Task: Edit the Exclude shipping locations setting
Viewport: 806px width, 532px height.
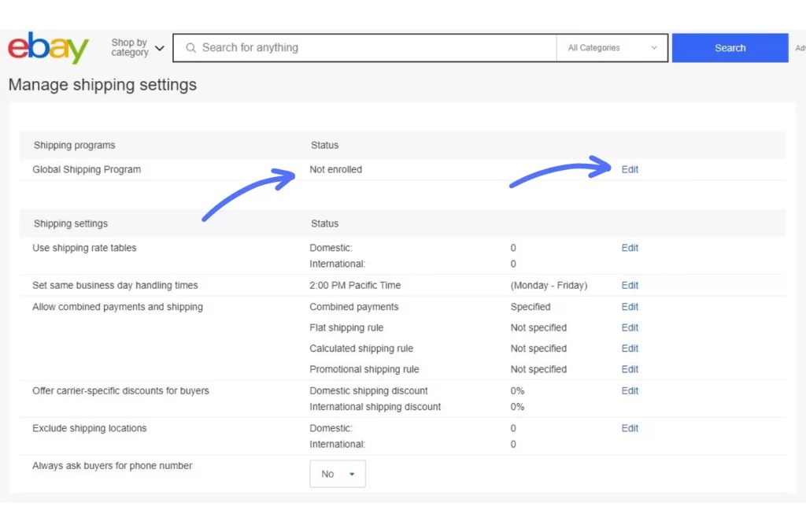Action: point(629,427)
